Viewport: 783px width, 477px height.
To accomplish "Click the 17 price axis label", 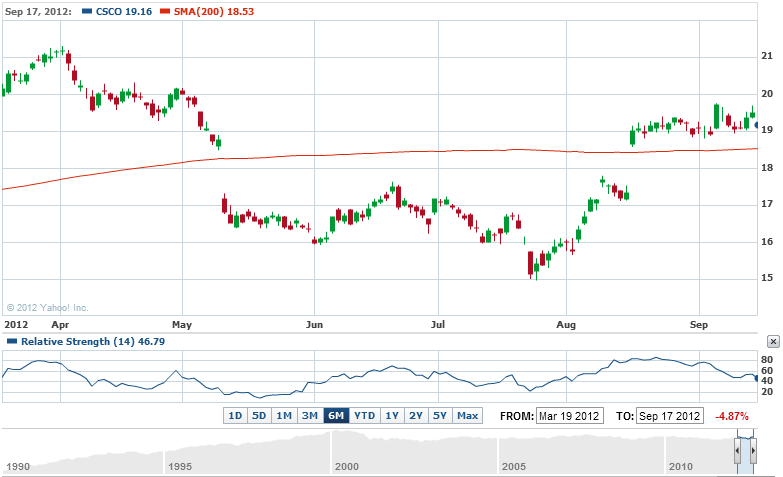I will tap(767, 204).
